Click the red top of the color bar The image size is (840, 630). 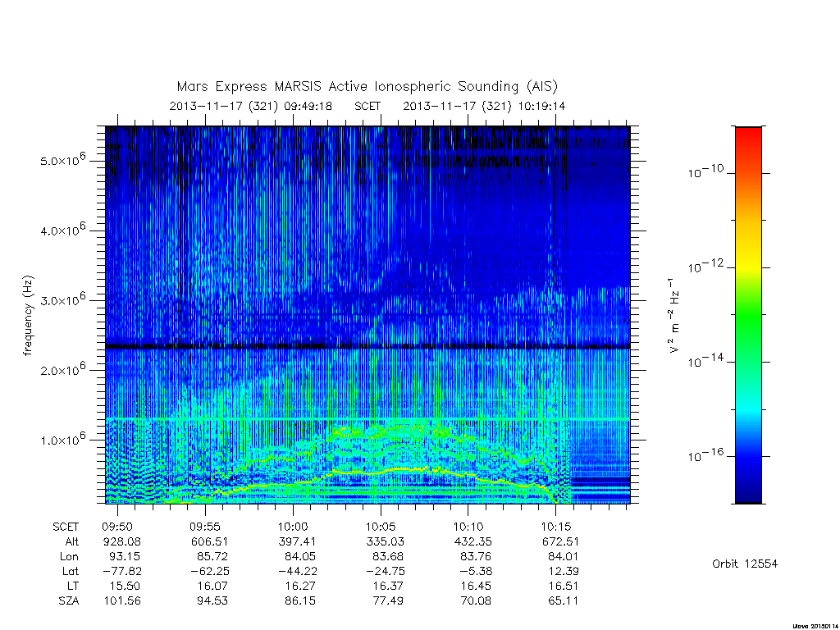point(748,138)
